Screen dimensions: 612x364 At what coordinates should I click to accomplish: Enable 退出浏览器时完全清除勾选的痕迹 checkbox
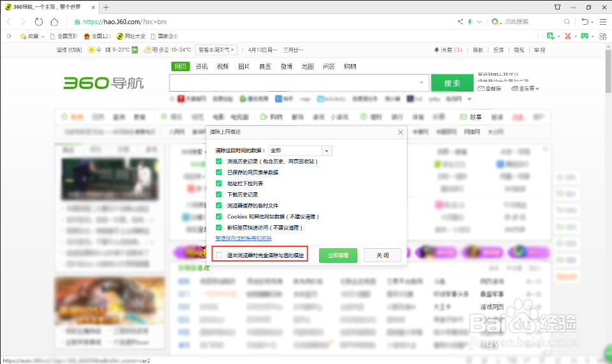point(219,255)
